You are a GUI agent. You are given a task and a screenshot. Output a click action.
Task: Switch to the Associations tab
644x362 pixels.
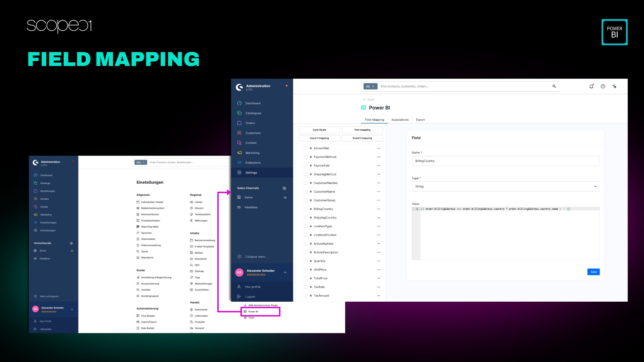tap(400, 120)
